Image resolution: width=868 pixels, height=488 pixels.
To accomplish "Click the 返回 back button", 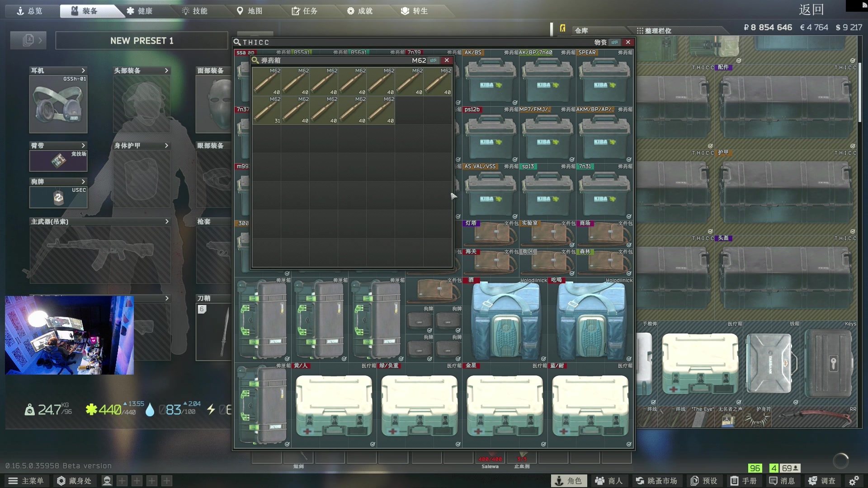I will (811, 10).
